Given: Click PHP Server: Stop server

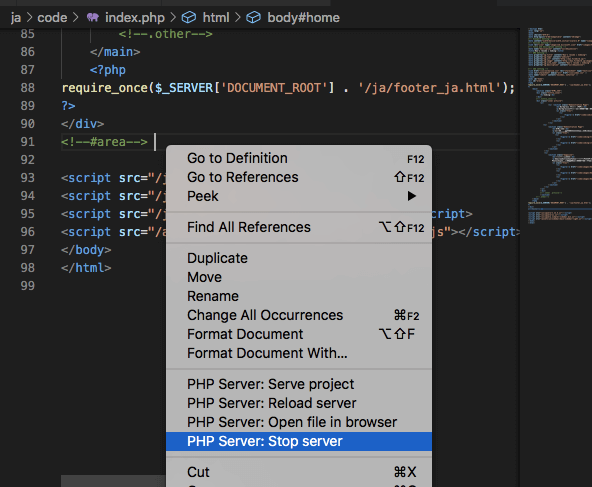Looking at the screenshot, I should 299,441.
